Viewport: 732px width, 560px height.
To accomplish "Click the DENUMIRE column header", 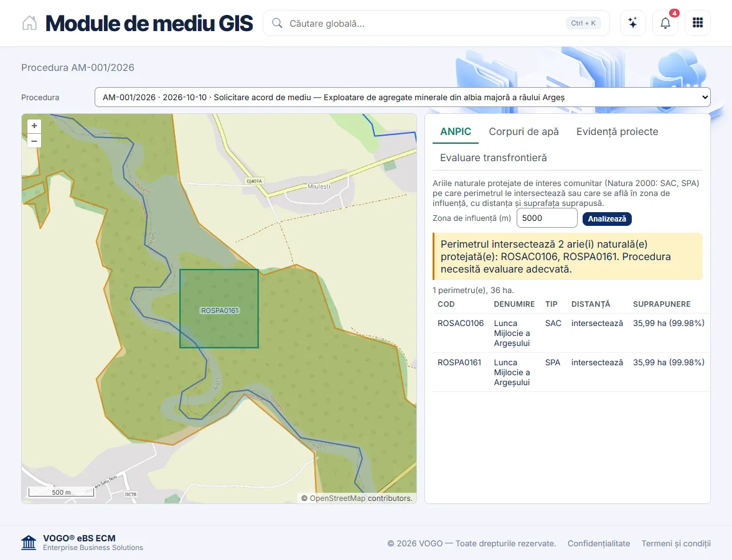I will (x=514, y=304).
